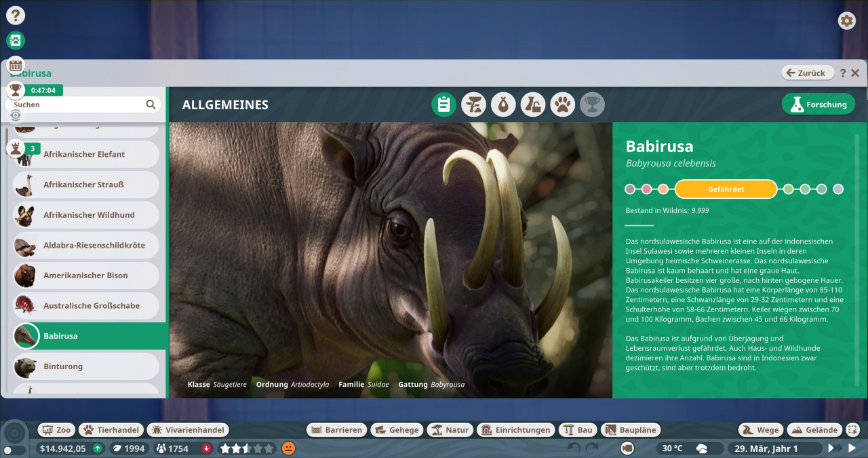Open the Einrichtungen facilities menu
The image size is (868, 458).
click(x=516, y=430)
